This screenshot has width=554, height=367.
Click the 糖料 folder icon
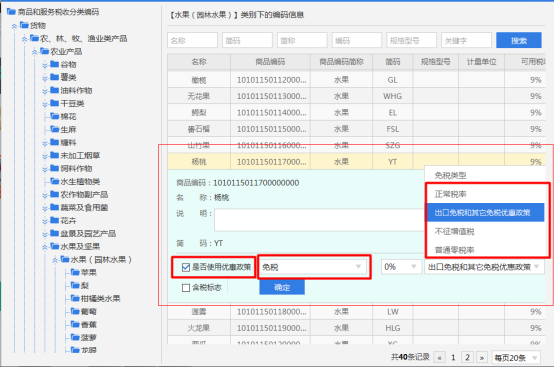[x=54, y=142]
